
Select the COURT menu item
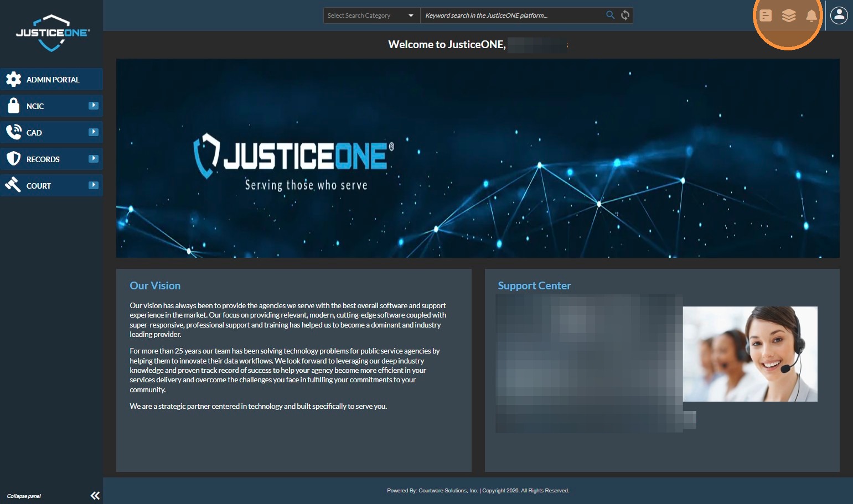click(51, 185)
